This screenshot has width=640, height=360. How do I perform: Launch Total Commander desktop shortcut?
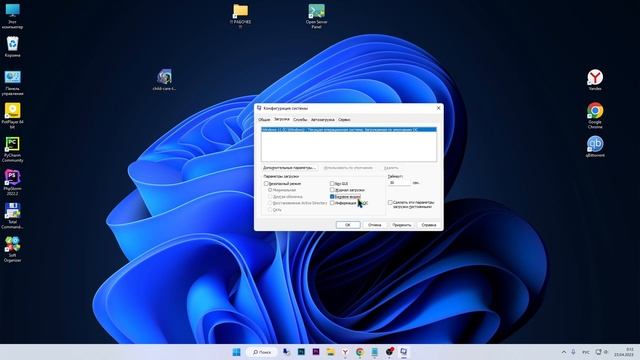coord(12,216)
